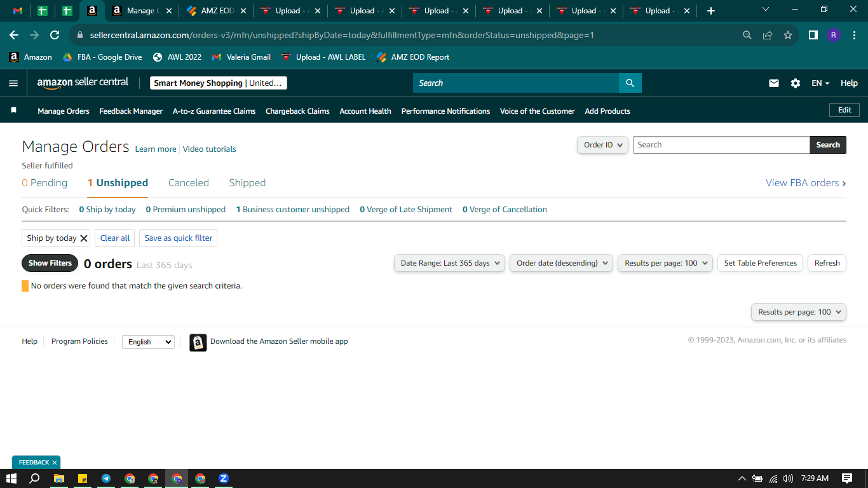
Task: Open the Settings gear menu
Action: click(796, 83)
